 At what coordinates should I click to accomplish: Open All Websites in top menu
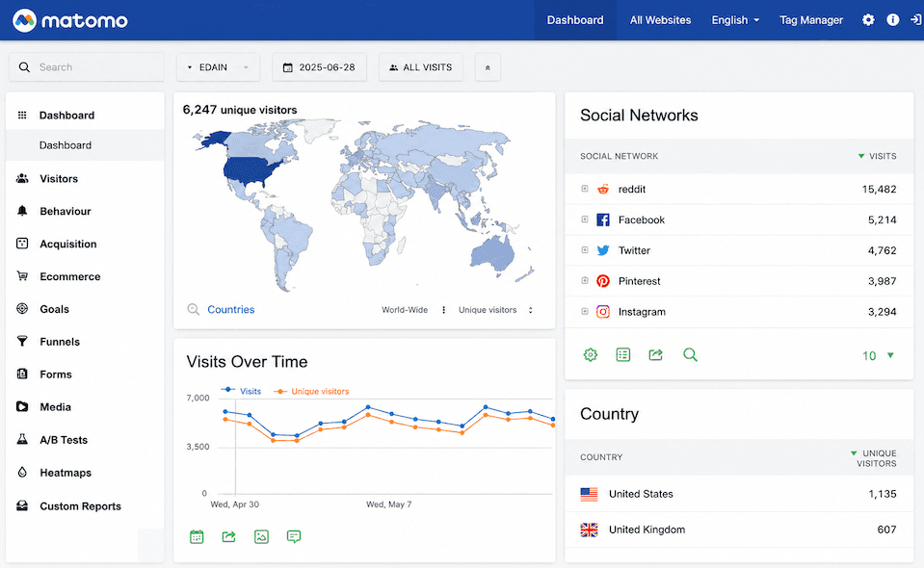click(660, 20)
